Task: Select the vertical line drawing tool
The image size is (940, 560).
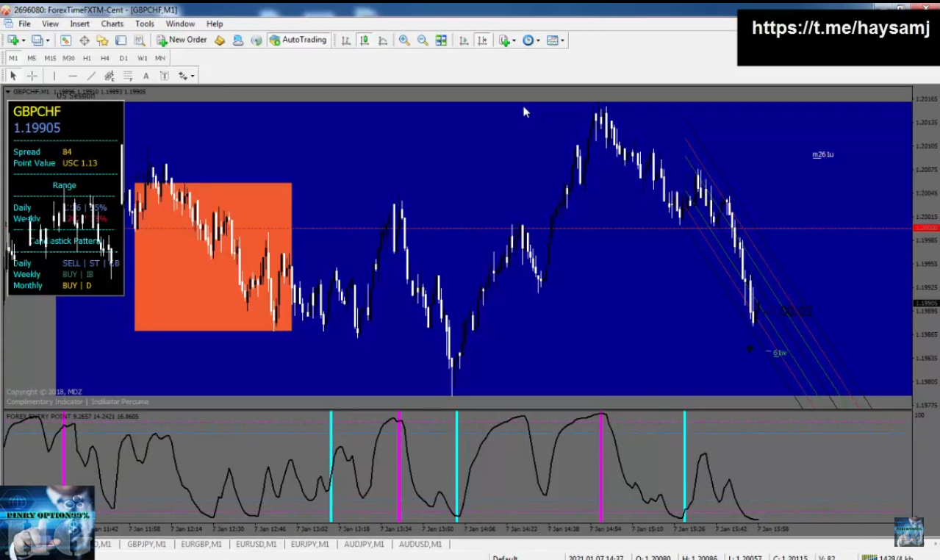Action: (x=54, y=76)
